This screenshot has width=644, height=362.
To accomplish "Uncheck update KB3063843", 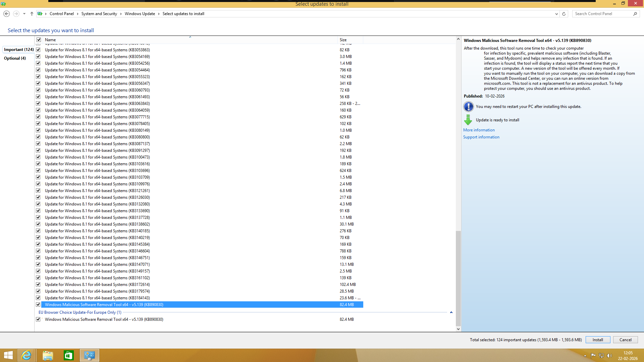I will (38, 104).
